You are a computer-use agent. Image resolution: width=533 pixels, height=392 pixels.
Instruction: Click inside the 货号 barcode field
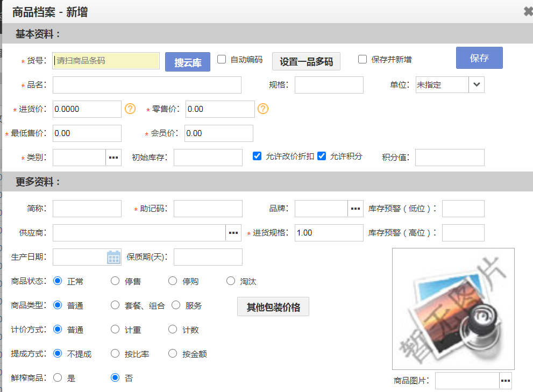tap(105, 61)
